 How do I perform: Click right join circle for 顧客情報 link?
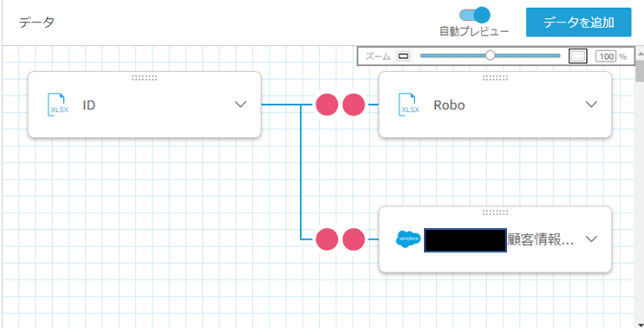(354, 239)
